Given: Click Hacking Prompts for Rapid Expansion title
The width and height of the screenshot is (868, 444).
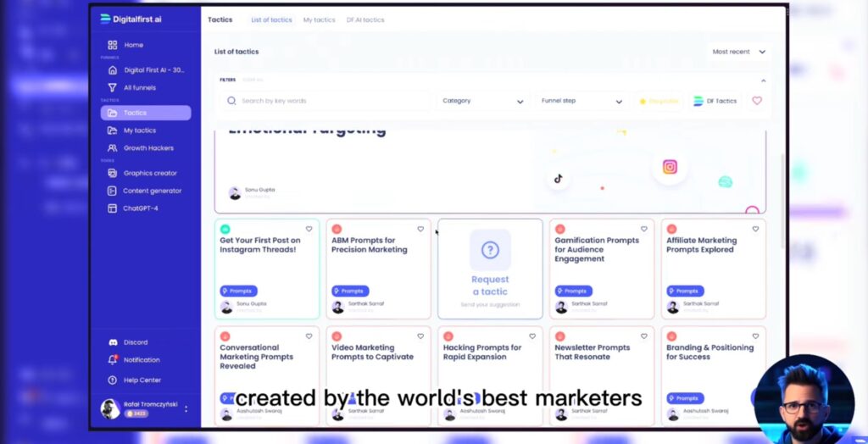Looking at the screenshot, I should 482,352.
